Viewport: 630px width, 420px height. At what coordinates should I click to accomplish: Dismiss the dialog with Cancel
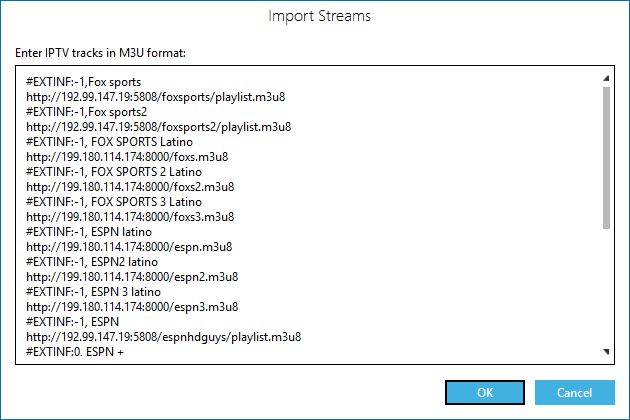coord(575,392)
